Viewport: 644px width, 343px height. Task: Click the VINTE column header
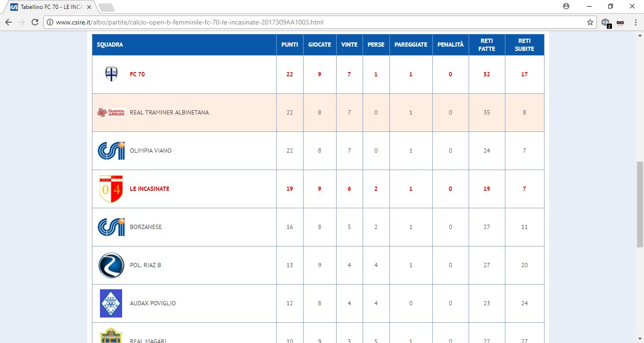click(349, 45)
